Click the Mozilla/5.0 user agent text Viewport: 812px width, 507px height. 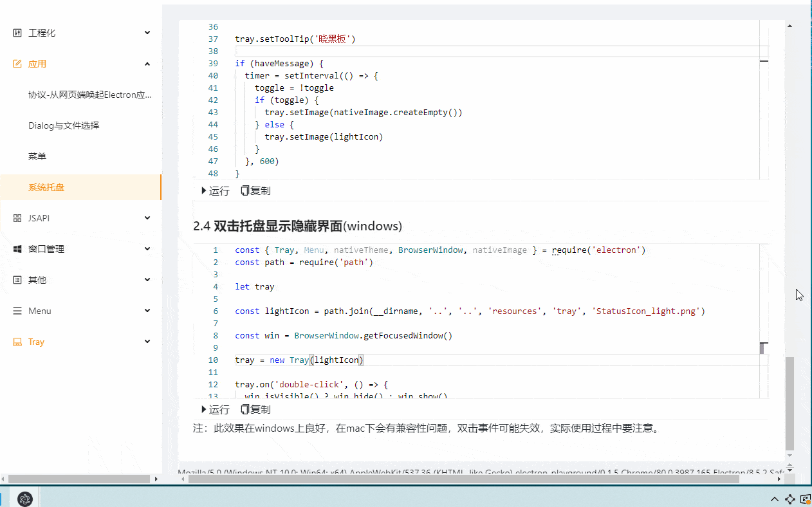[481, 472]
